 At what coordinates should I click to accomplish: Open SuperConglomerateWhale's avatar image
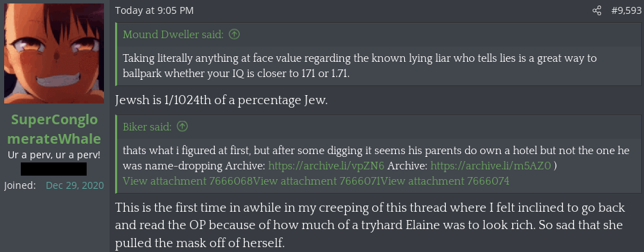(54, 53)
